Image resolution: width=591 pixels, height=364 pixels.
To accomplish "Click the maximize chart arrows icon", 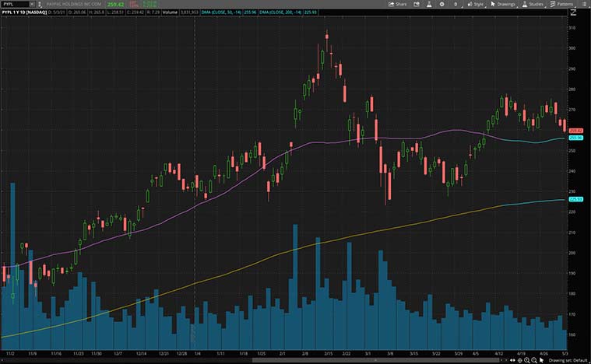I will click(572, 12).
